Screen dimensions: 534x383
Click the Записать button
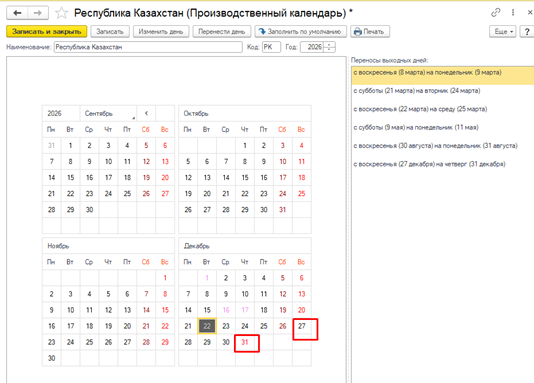click(x=110, y=32)
